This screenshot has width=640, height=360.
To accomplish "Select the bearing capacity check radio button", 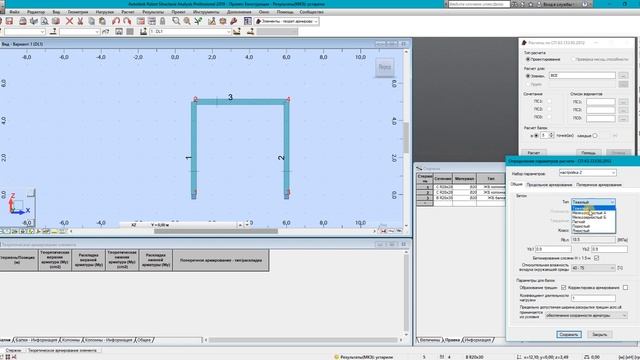I will point(573,60).
